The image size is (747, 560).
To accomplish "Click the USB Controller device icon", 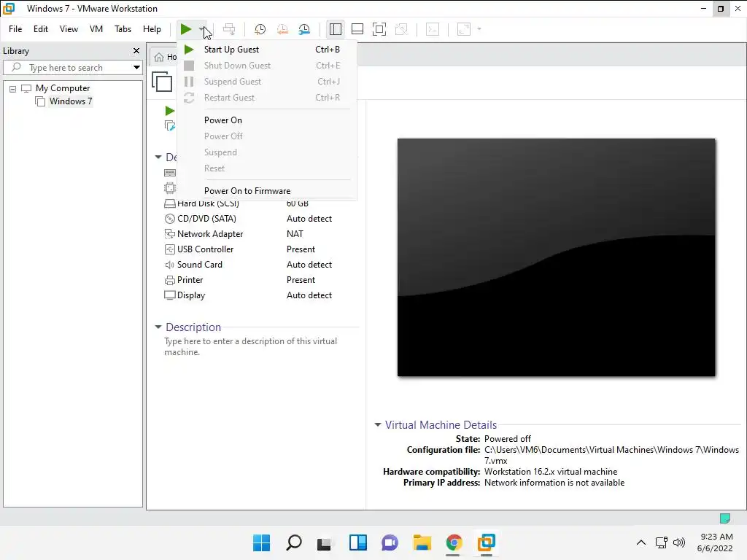I will point(169,249).
